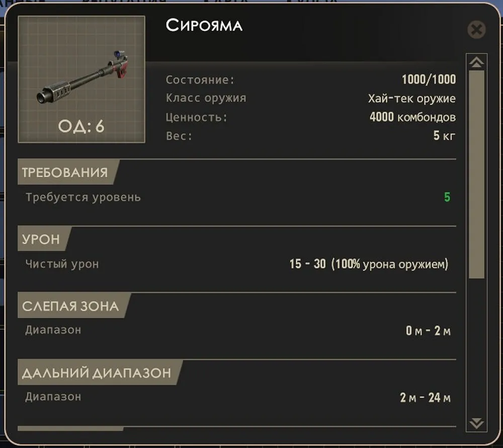Select the ДАЛЬНИЙ ДИАПАЗОН section header

[96, 373]
